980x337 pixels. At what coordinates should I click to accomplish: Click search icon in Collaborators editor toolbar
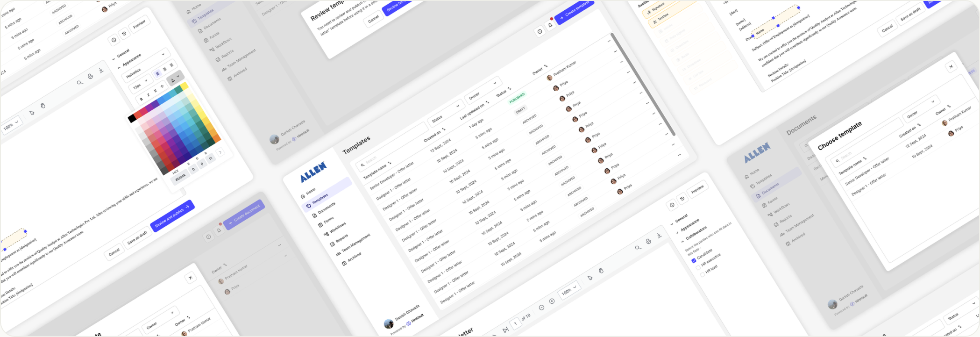tap(638, 248)
